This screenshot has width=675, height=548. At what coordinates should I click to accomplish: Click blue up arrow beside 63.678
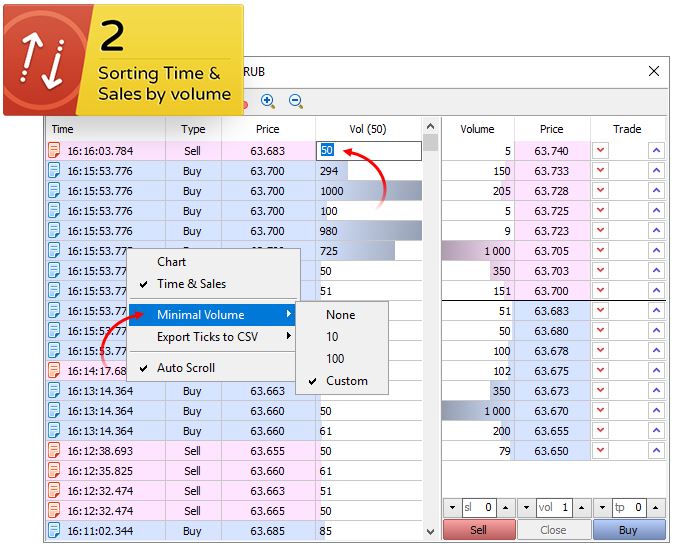tap(656, 350)
